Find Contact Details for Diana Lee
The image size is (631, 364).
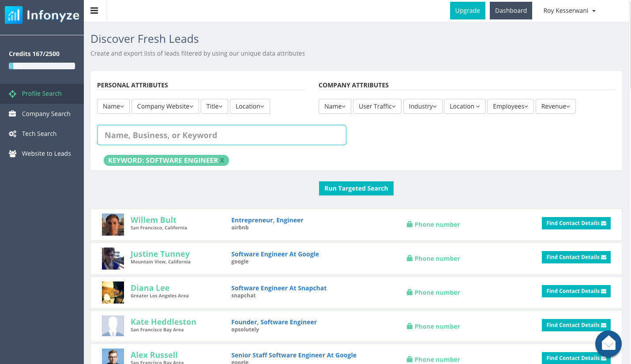[576, 291]
